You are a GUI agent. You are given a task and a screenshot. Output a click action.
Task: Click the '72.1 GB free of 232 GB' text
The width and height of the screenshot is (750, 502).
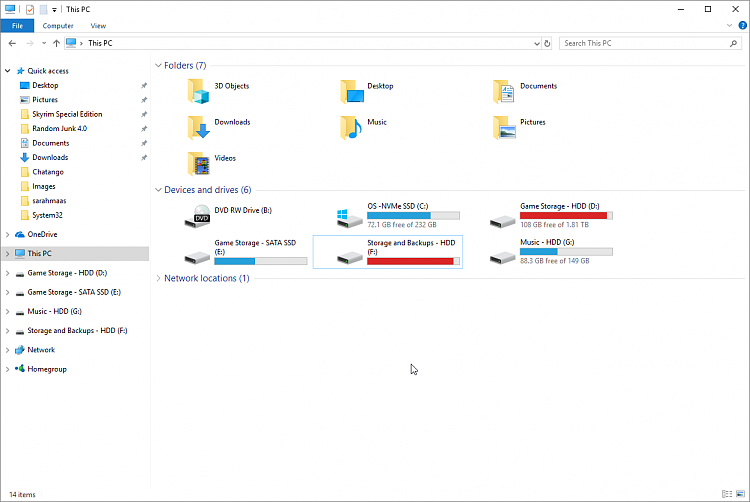[402, 225]
